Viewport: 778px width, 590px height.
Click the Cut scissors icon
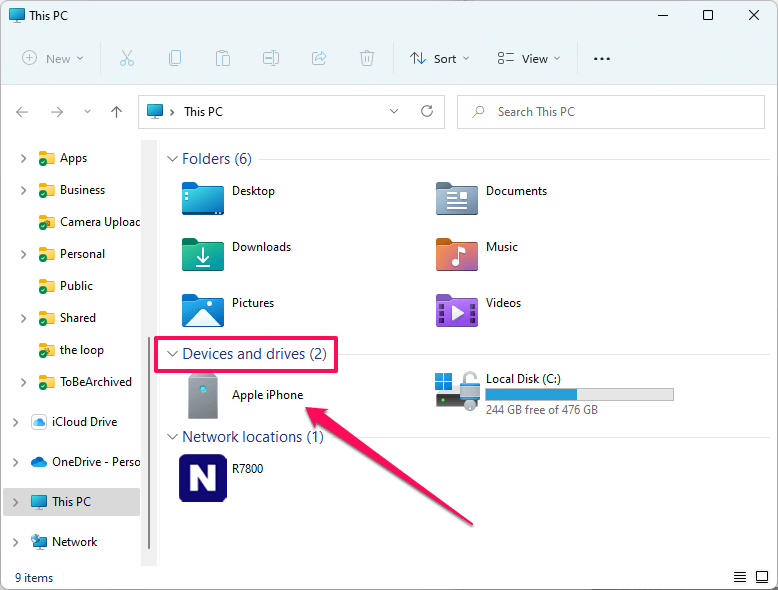pyautogui.click(x=127, y=59)
